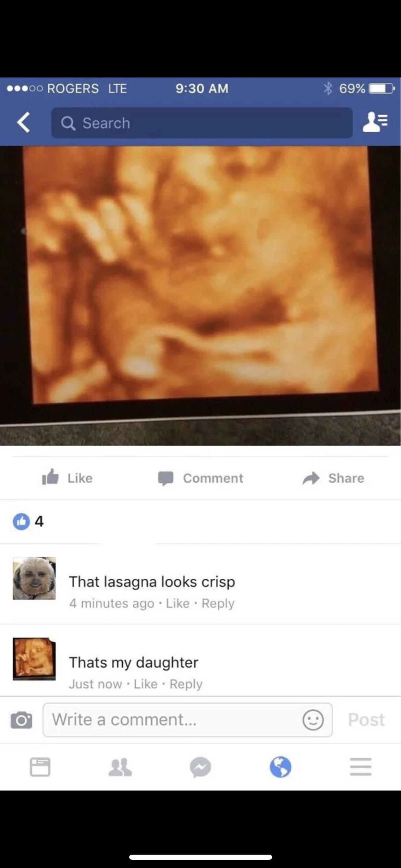
Task: Reply to 'Thats my daughter' comment
Action: point(186,684)
